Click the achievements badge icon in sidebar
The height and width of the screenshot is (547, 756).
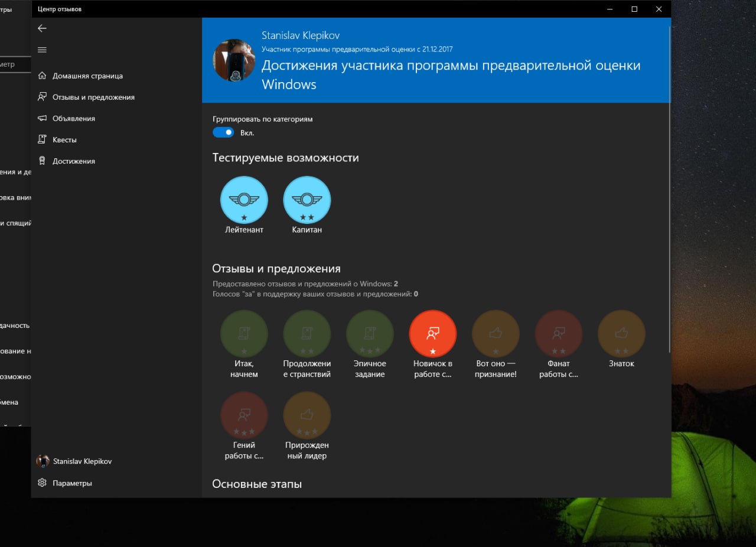point(42,161)
